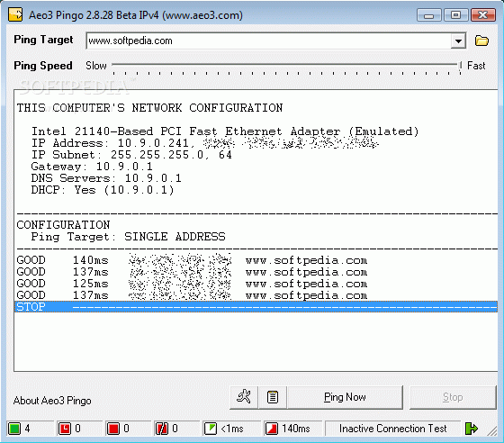Click the green exit arrow icon
The image size is (504, 443).
pyautogui.click(x=472, y=429)
